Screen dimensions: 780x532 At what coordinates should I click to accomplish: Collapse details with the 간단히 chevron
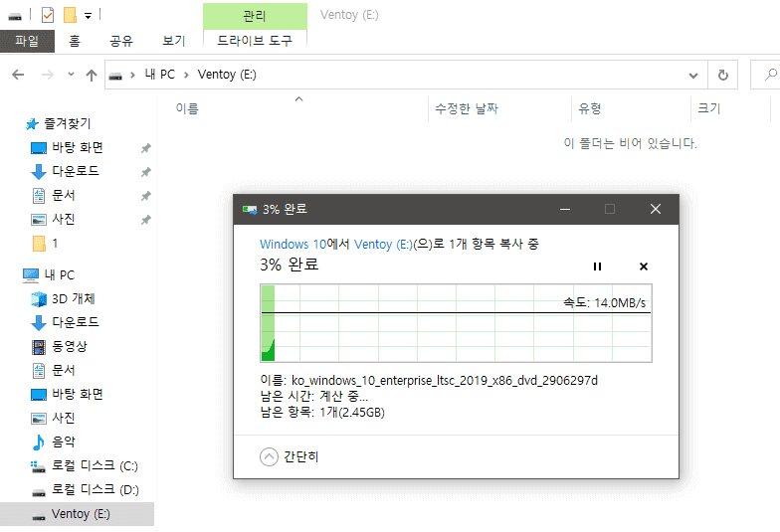(269, 456)
